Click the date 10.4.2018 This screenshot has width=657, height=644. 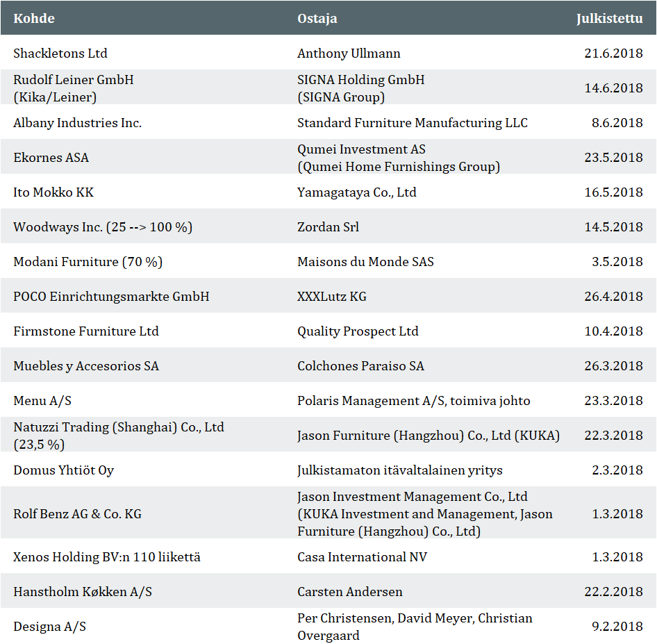(613, 331)
